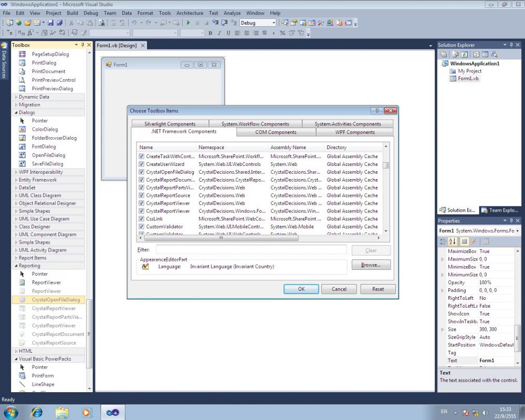Click the Browse... button

pyautogui.click(x=371, y=265)
